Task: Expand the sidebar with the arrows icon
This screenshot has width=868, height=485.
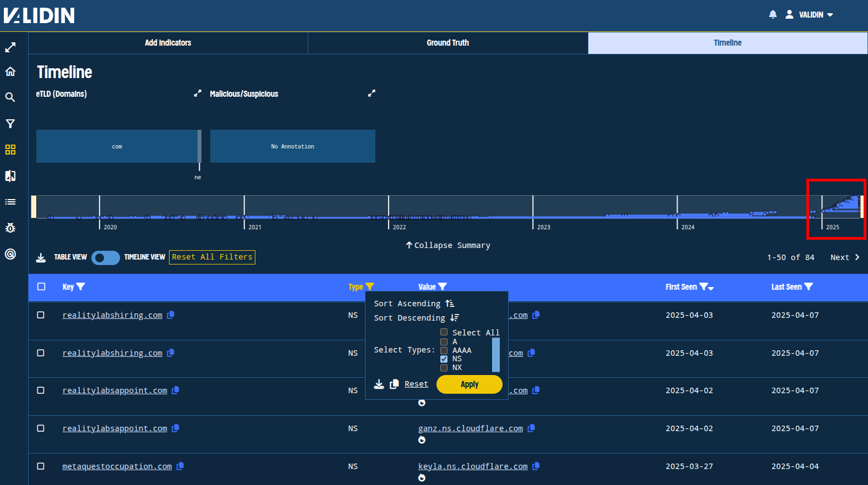Action: pos(10,48)
